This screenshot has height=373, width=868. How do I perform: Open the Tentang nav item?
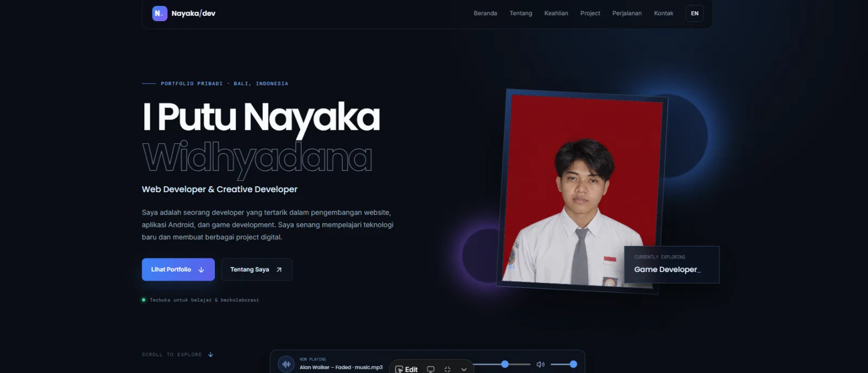pos(521,14)
